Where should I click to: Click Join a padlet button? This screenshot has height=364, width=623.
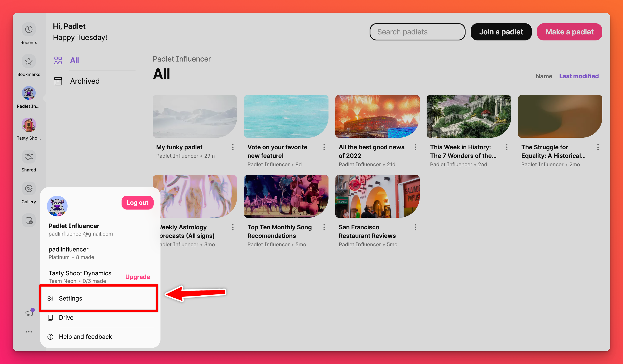click(x=501, y=32)
